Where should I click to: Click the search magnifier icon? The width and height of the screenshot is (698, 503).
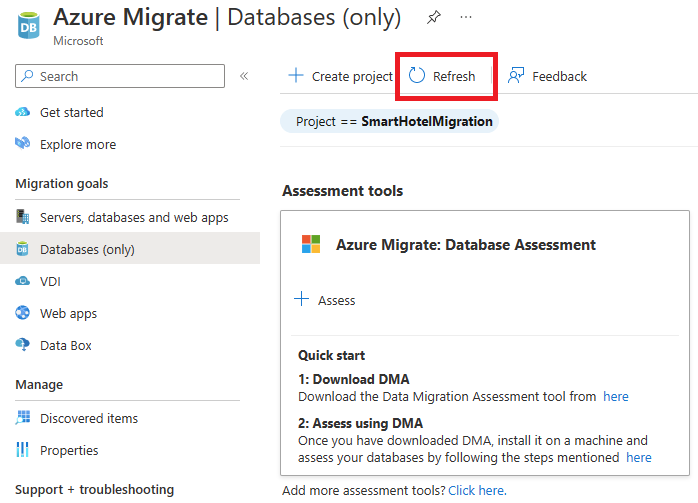coord(27,76)
